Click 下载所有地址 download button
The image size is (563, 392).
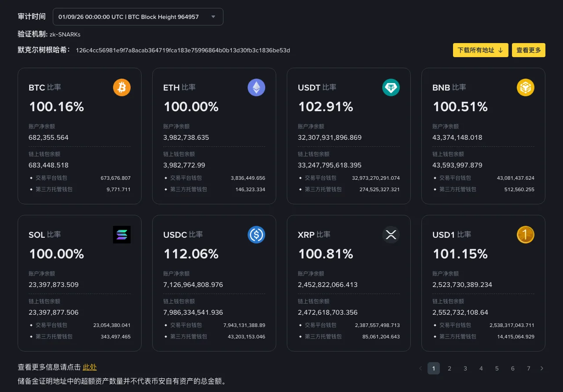(x=481, y=50)
